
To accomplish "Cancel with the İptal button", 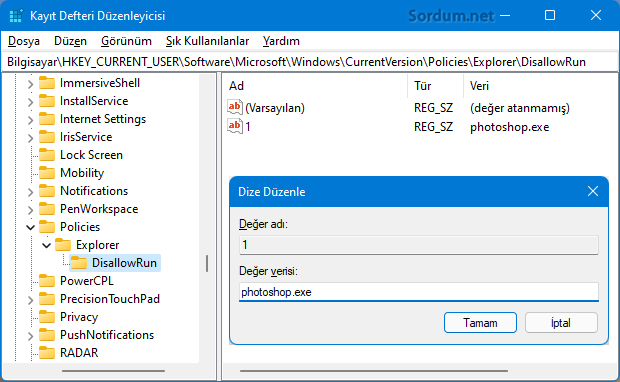I will 561,323.
